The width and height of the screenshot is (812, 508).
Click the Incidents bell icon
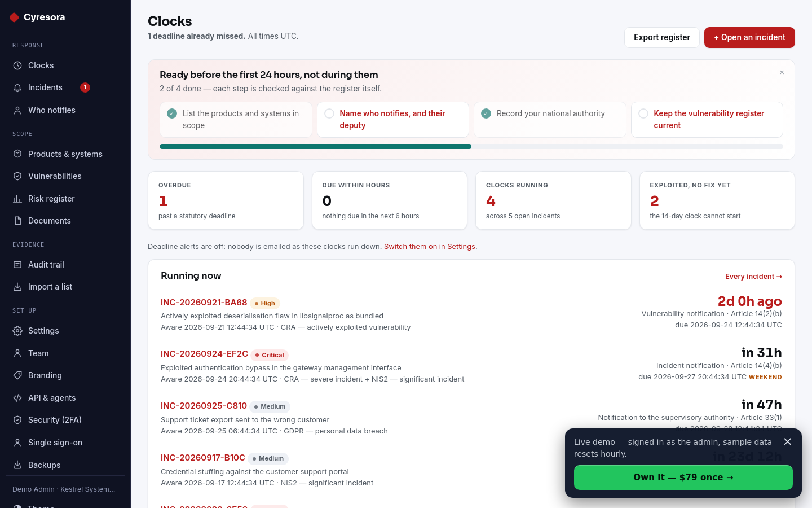(x=17, y=87)
